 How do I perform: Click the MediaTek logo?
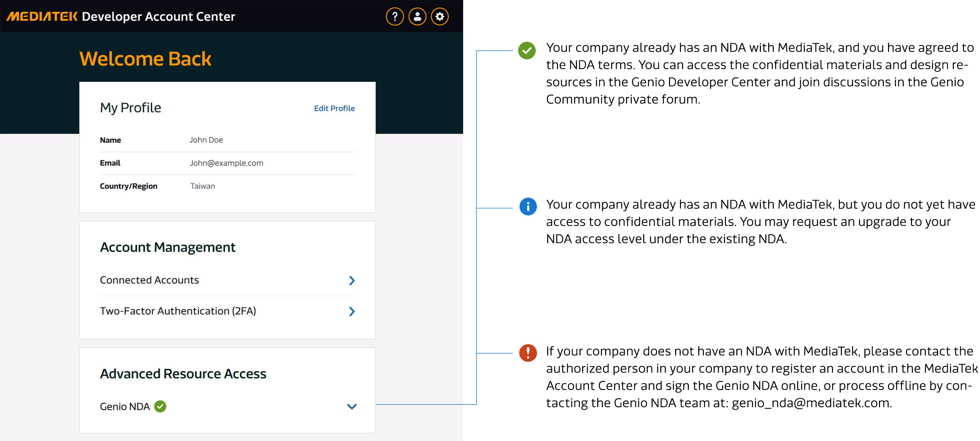pos(42,16)
